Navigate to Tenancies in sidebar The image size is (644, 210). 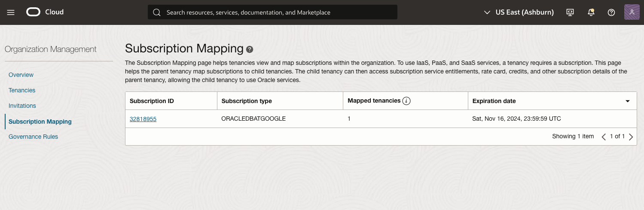point(22,90)
